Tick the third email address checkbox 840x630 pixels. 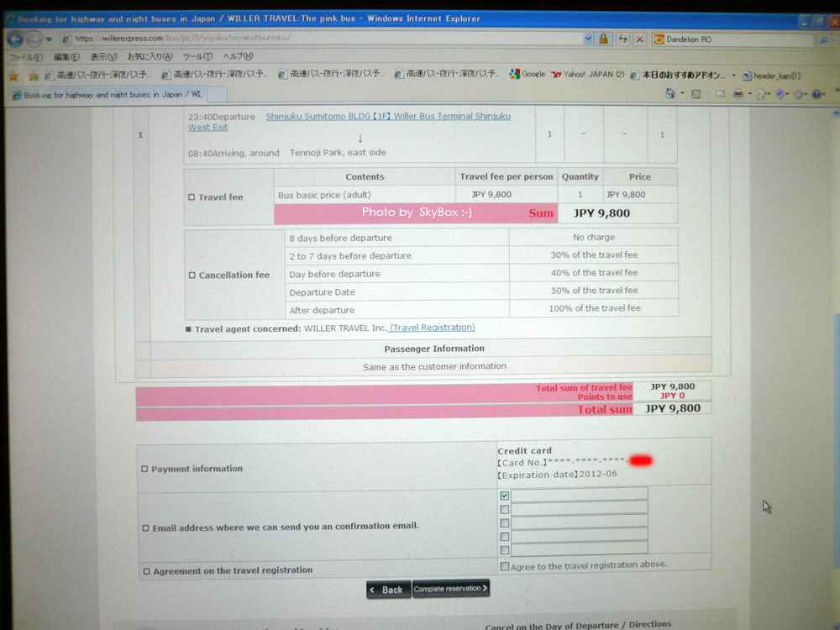[x=504, y=522]
